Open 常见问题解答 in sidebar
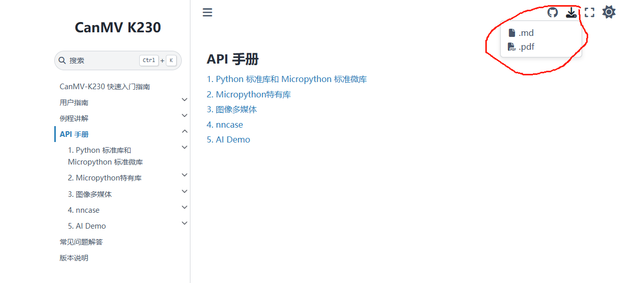The image size is (644, 283). click(x=81, y=242)
